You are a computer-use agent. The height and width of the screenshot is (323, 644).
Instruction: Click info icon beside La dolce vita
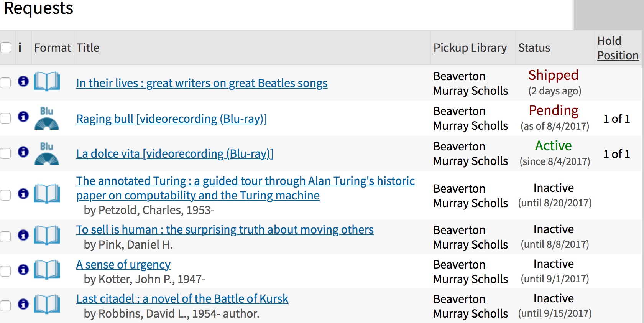click(x=23, y=152)
